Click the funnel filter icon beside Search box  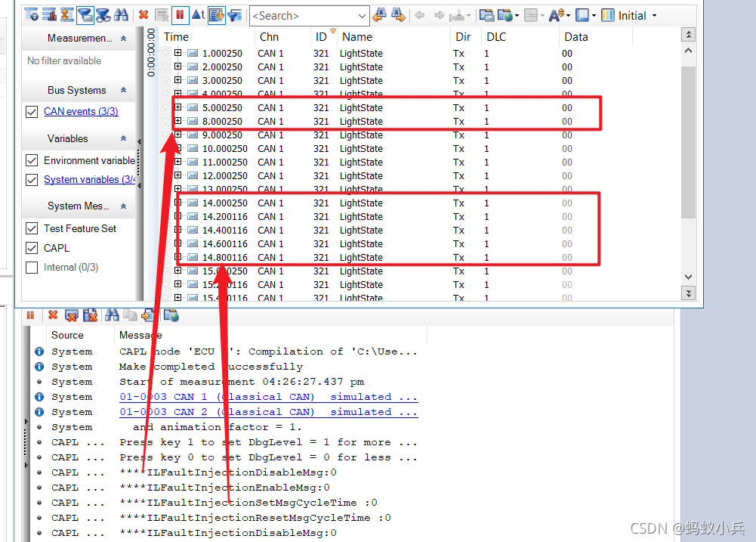[x=235, y=15]
